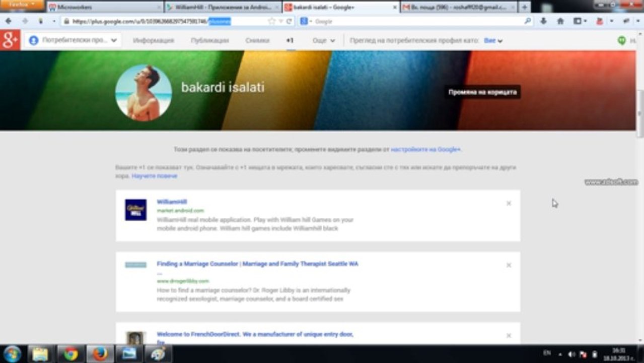Switch to Firefox in the taskbar
644x363 pixels.
point(100,354)
